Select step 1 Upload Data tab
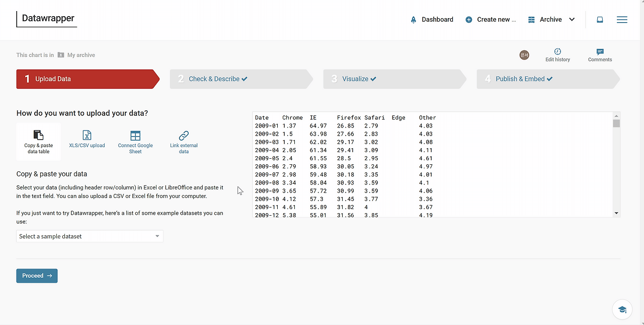The width and height of the screenshot is (644, 325). click(x=88, y=79)
